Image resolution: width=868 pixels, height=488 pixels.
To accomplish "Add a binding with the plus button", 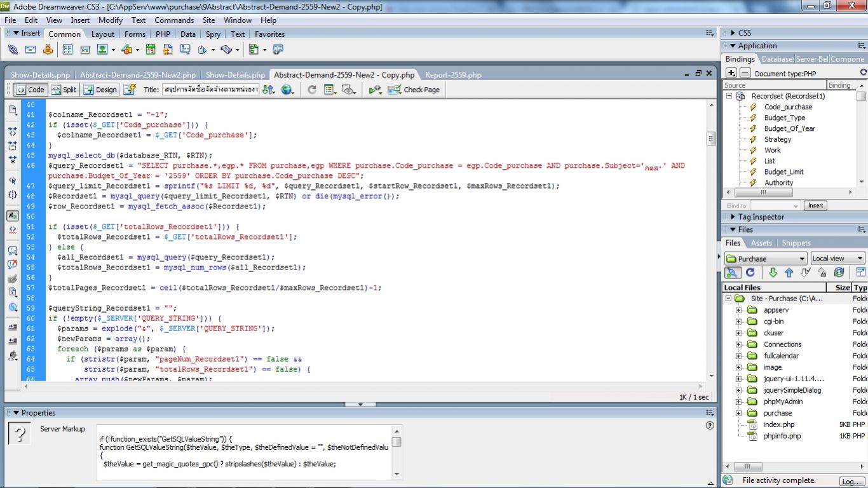I will pyautogui.click(x=731, y=73).
